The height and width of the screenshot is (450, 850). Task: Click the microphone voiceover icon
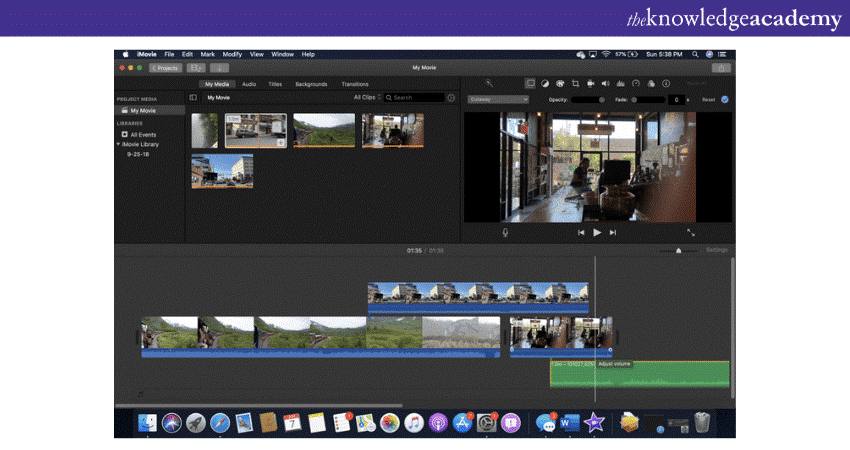pyautogui.click(x=505, y=232)
